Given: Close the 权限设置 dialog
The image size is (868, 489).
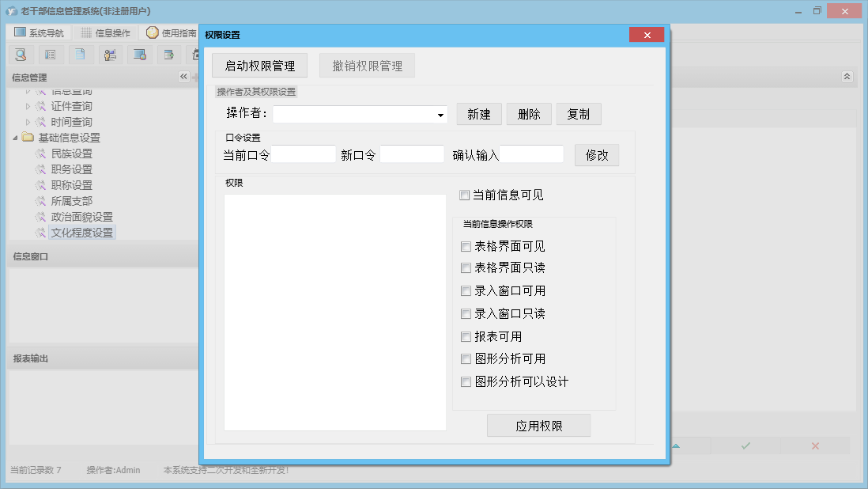Looking at the screenshot, I should [x=647, y=35].
